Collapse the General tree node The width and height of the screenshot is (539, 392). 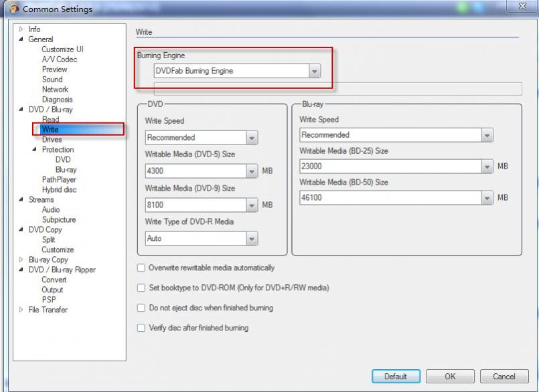click(x=21, y=39)
